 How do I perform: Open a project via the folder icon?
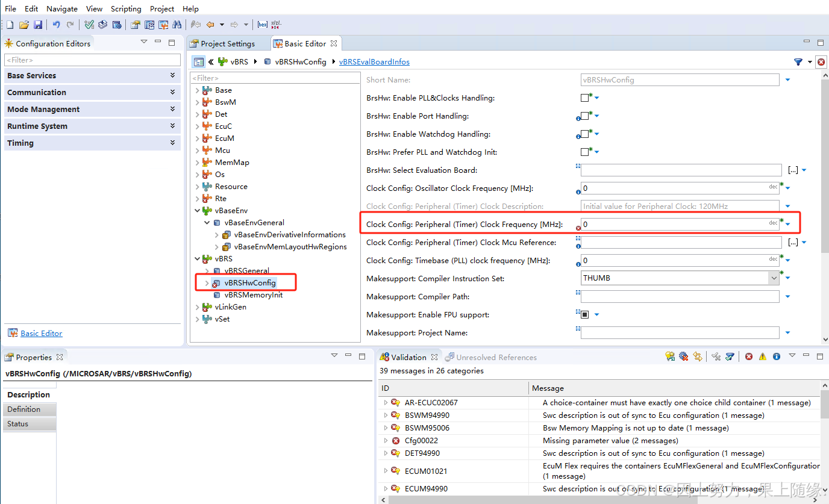click(24, 25)
